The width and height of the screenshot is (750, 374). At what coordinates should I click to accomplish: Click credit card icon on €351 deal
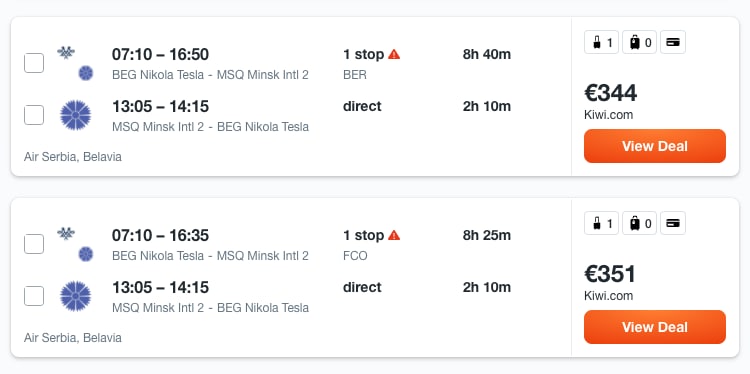tap(673, 223)
